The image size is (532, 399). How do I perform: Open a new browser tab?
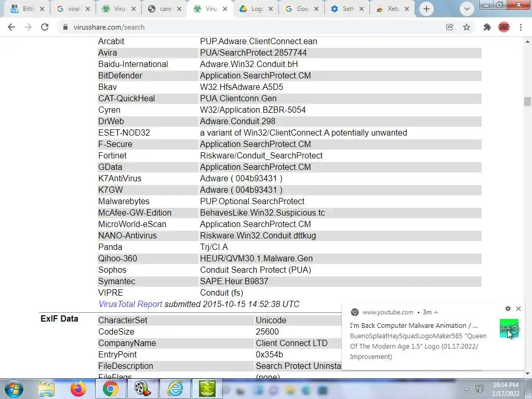[x=427, y=9]
